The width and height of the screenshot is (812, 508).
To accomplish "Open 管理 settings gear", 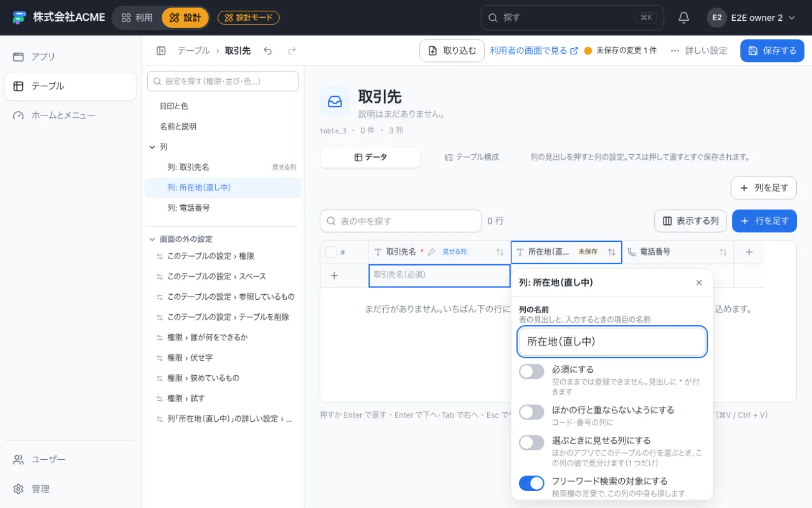I will [71, 489].
